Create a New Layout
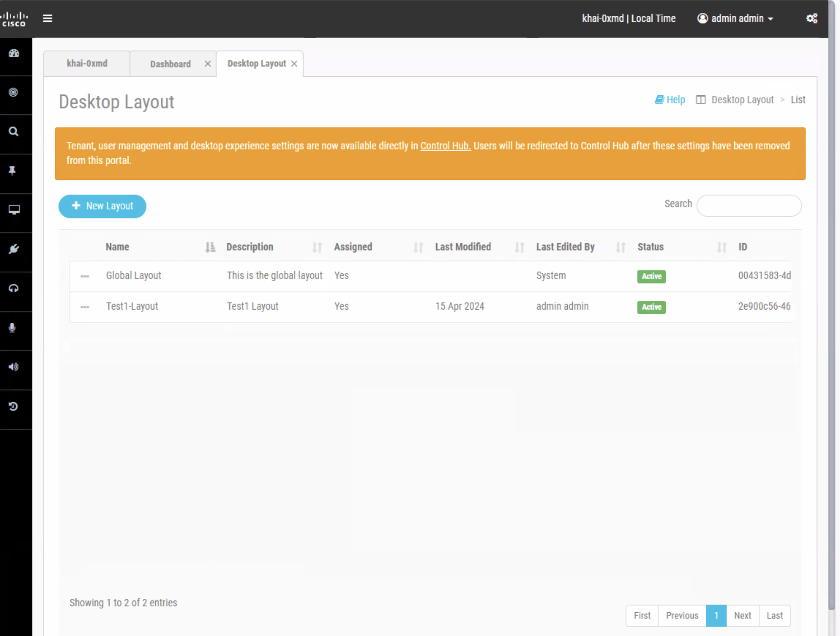840x636 pixels. (x=102, y=206)
